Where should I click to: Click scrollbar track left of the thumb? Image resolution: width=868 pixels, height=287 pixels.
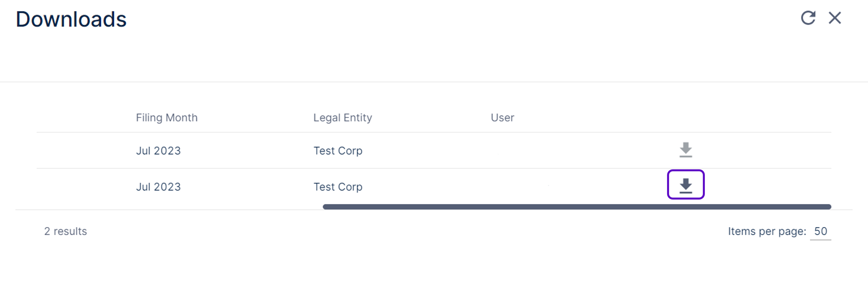pyautogui.click(x=168, y=207)
